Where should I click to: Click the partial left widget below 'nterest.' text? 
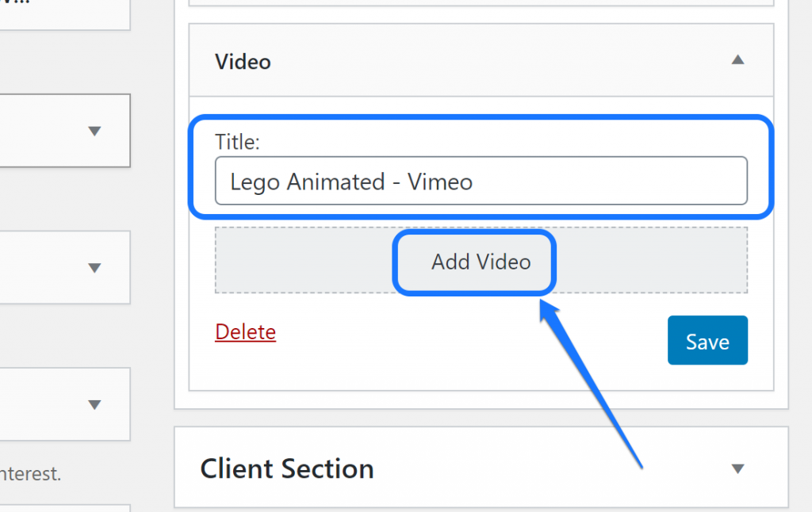point(63,507)
